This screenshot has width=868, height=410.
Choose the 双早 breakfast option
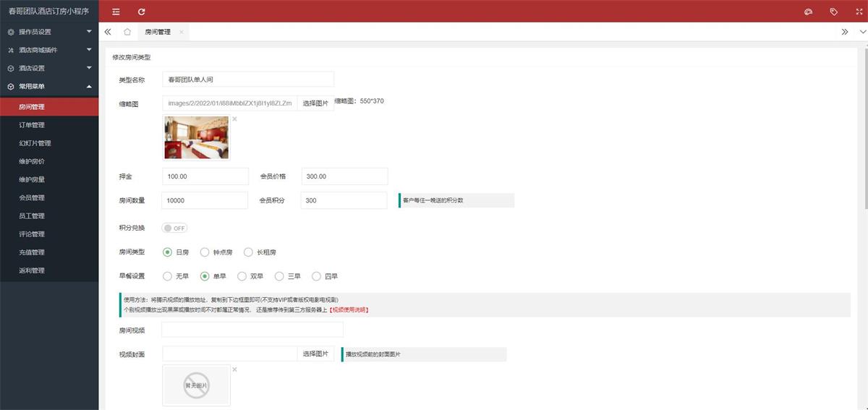tap(242, 276)
